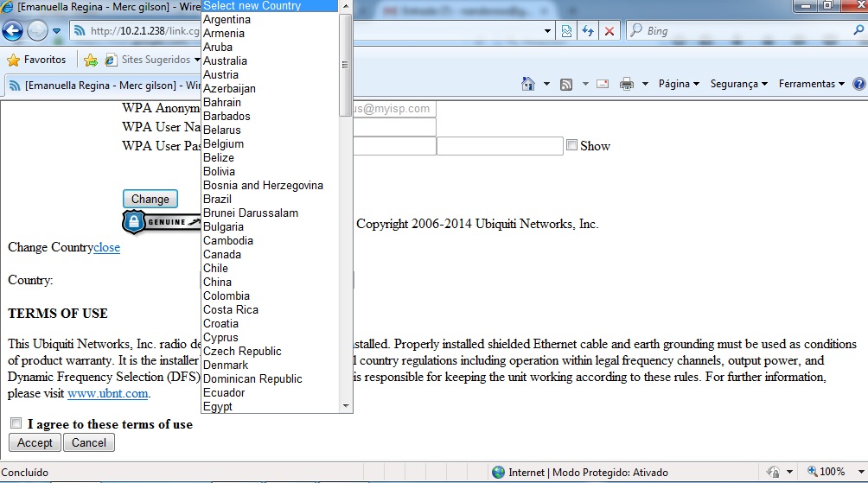Choose Egypt from the country list

pyautogui.click(x=270, y=407)
